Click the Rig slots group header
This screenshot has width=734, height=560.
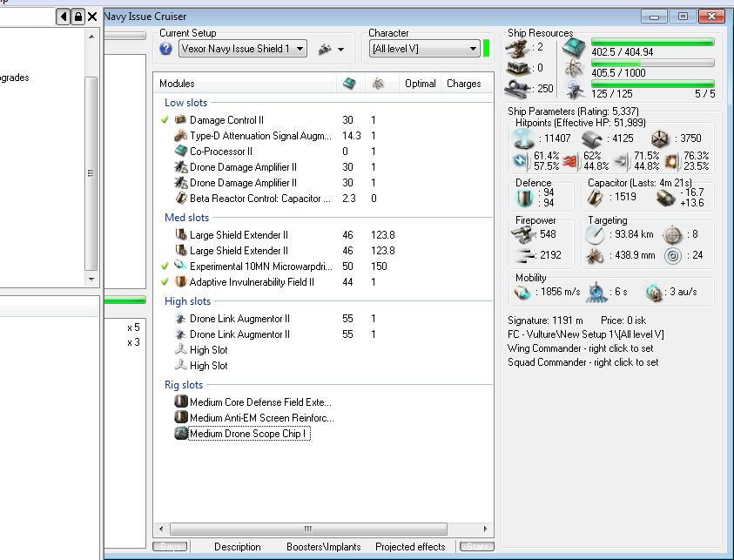184,385
